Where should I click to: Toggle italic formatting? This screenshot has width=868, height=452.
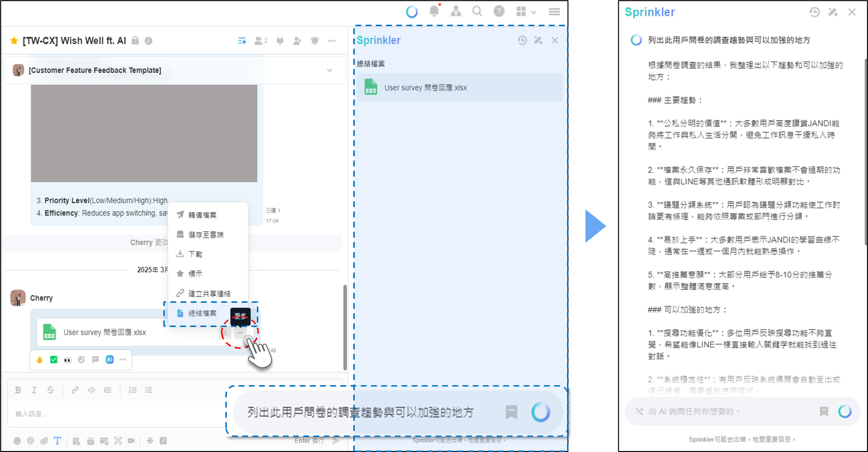point(34,390)
